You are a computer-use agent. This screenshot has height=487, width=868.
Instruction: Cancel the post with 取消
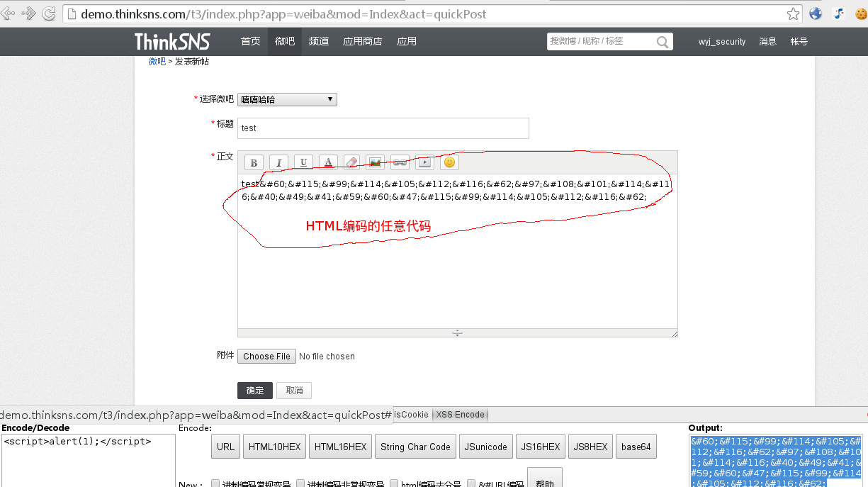coord(294,391)
